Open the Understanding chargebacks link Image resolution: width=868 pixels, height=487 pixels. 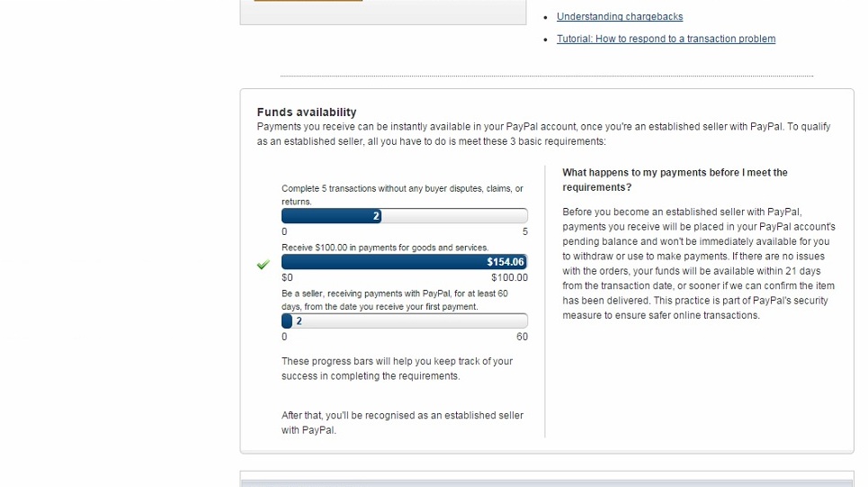click(620, 17)
